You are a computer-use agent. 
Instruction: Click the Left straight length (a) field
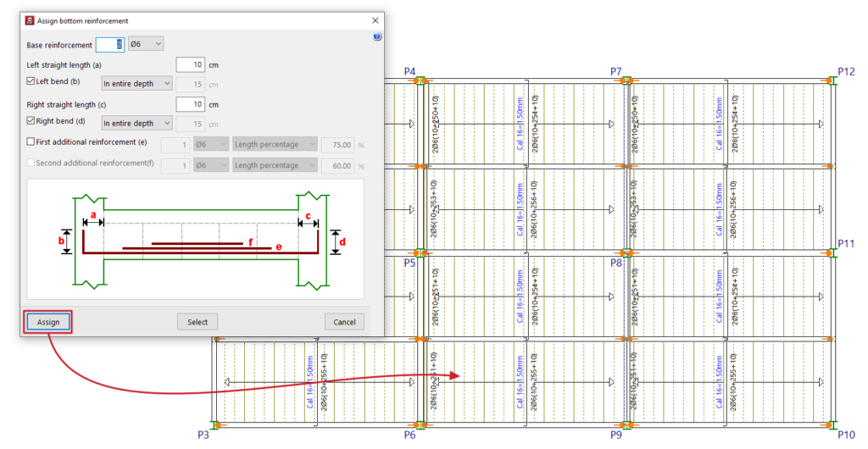(191, 64)
